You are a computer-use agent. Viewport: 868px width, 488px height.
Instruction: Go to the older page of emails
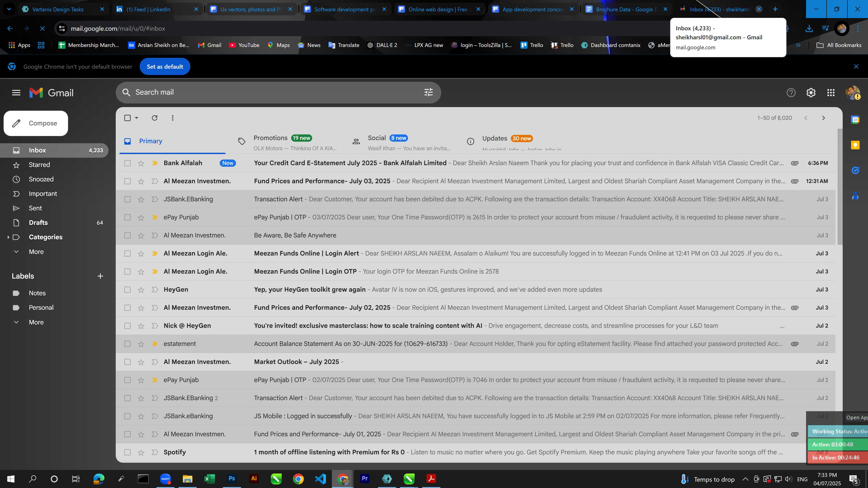pyautogui.click(x=823, y=118)
